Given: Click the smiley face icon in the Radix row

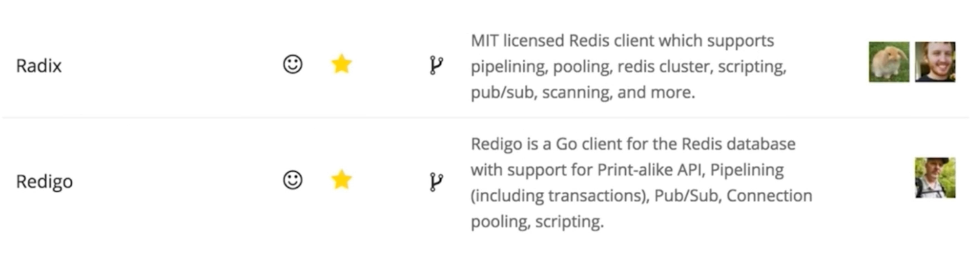Looking at the screenshot, I should pos(293,64).
